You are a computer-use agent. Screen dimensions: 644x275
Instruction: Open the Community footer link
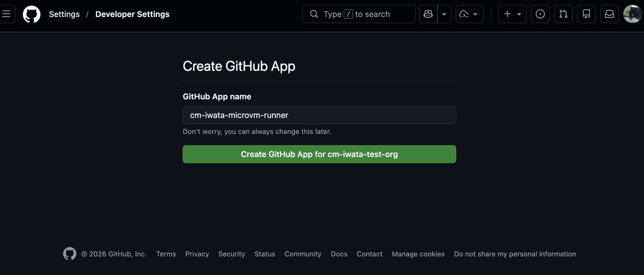[303, 254]
